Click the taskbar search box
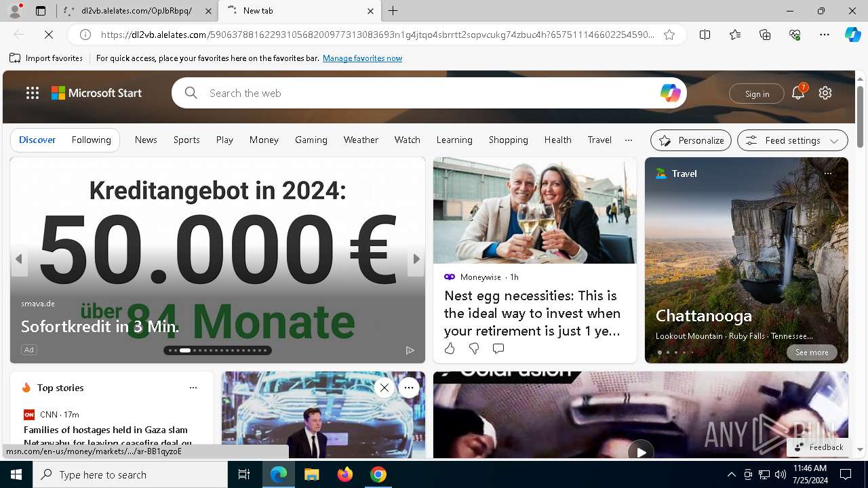The image size is (868, 488). click(130, 474)
